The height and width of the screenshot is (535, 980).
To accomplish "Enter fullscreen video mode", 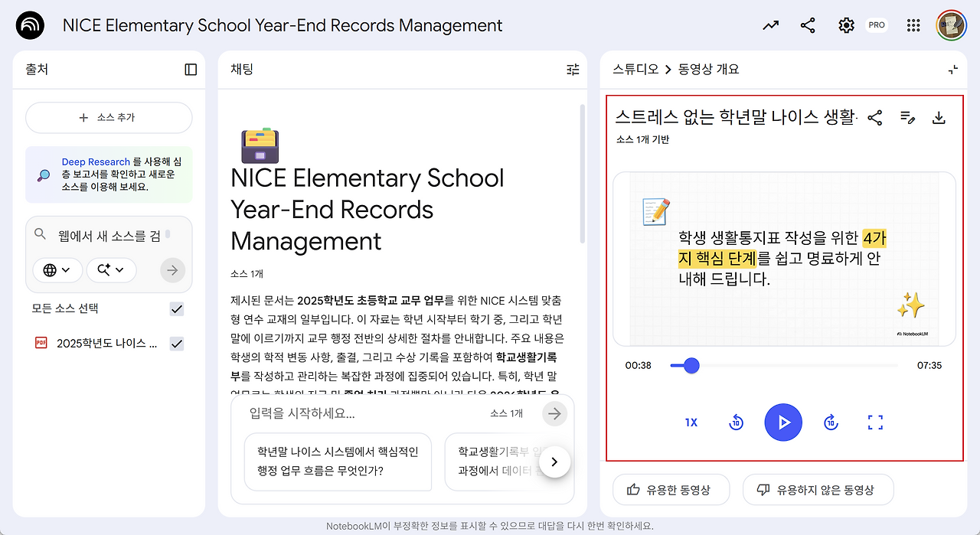I will click(x=876, y=422).
